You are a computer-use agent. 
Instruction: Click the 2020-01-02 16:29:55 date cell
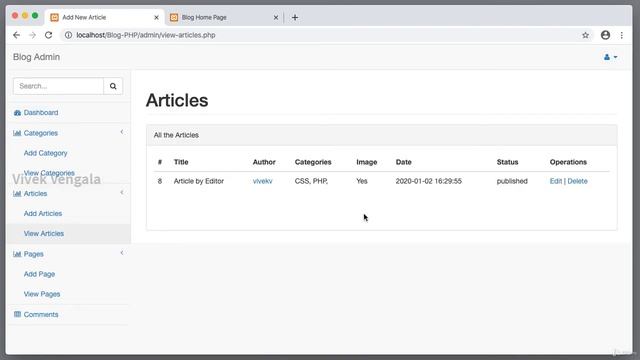point(429,181)
